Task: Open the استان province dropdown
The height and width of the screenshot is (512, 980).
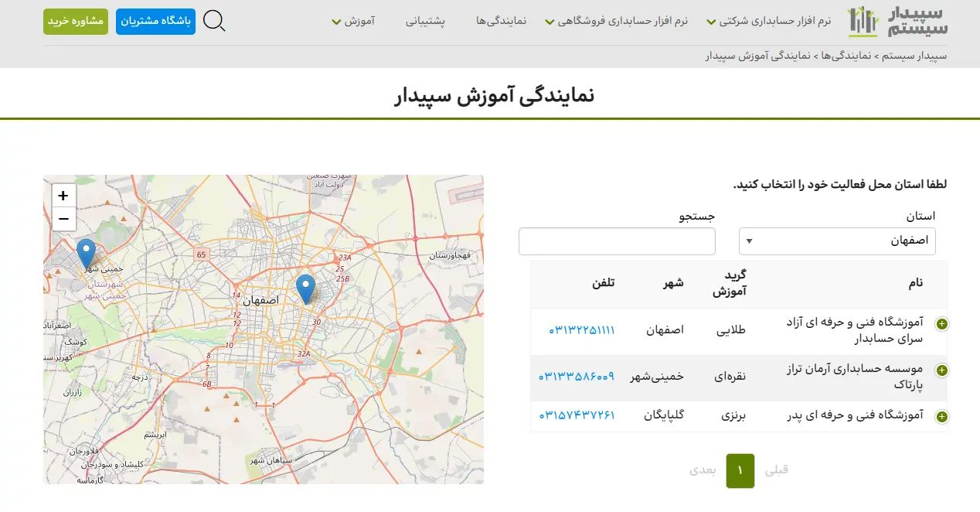Action: click(x=837, y=241)
